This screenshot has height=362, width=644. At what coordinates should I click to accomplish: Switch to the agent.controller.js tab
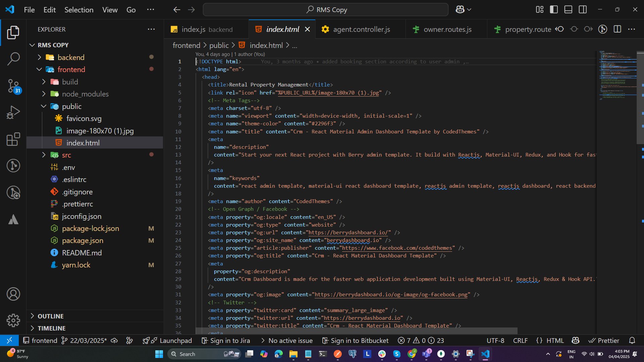(x=361, y=29)
